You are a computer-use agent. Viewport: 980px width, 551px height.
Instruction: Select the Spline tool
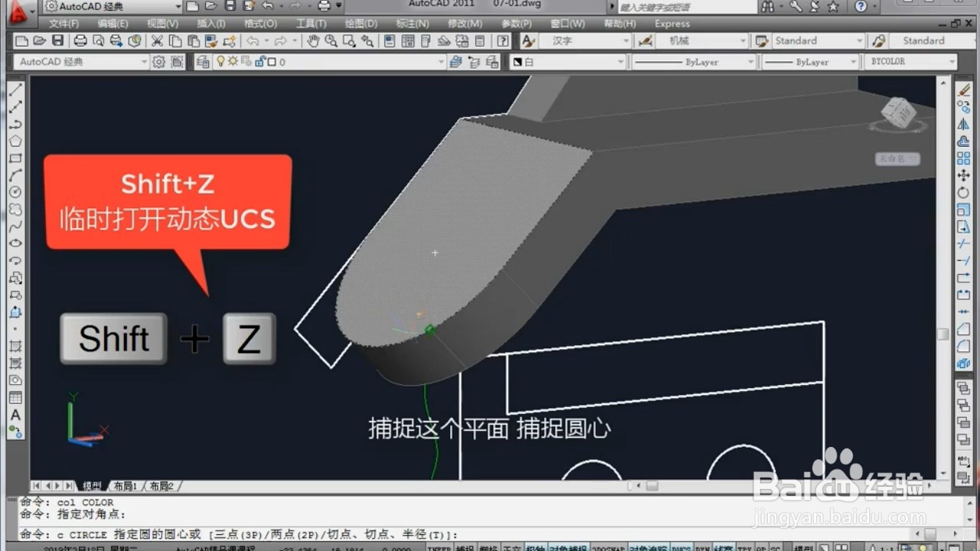coord(15,227)
